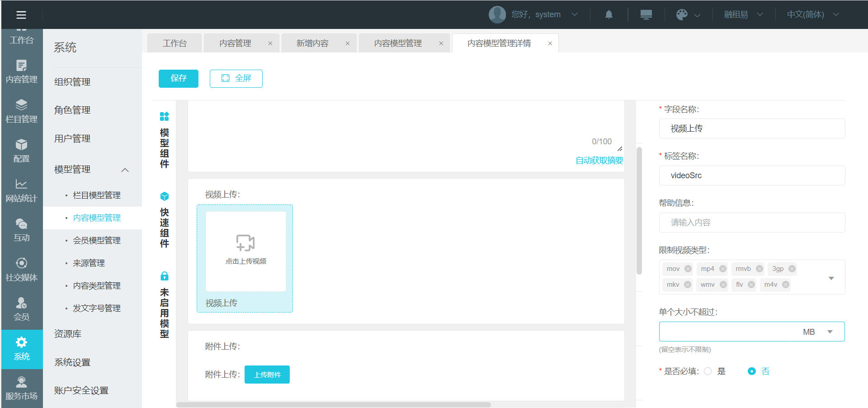Remove the 3gp video type tag
Screen dimensions: 868x408
pos(792,269)
